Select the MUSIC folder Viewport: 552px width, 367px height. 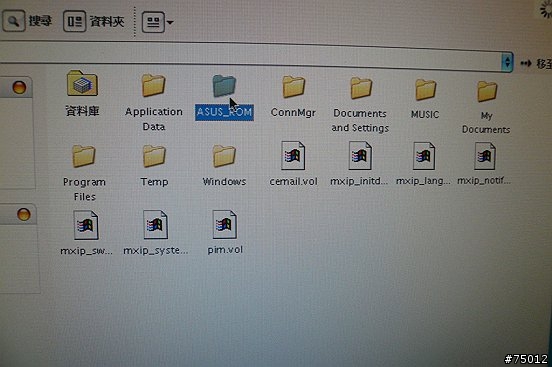pos(425,89)
